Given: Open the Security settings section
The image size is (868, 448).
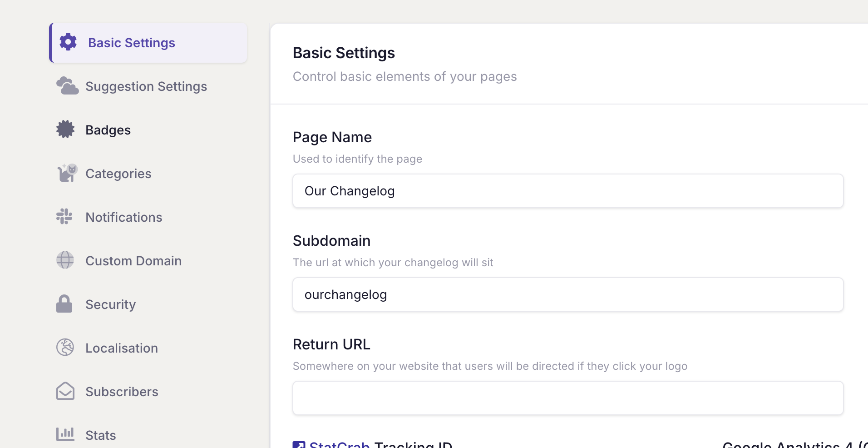Looking at the screenshot, I should coord(110,304).
